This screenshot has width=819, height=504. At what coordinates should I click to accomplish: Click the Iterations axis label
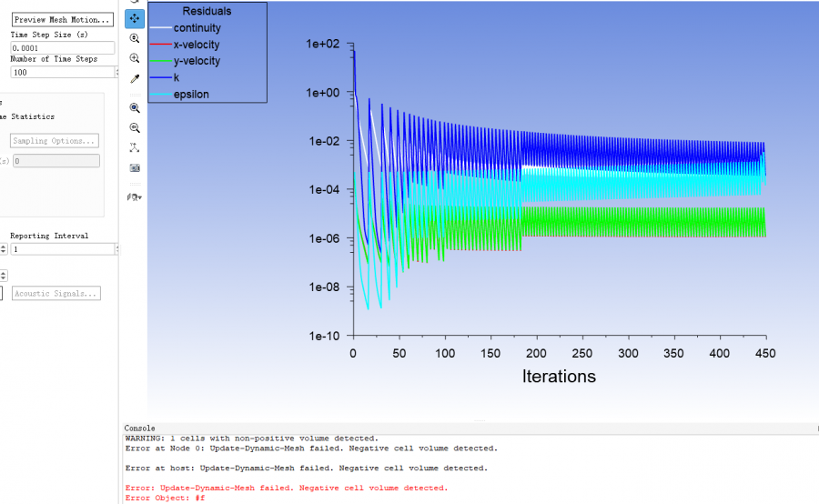(559, 377)
